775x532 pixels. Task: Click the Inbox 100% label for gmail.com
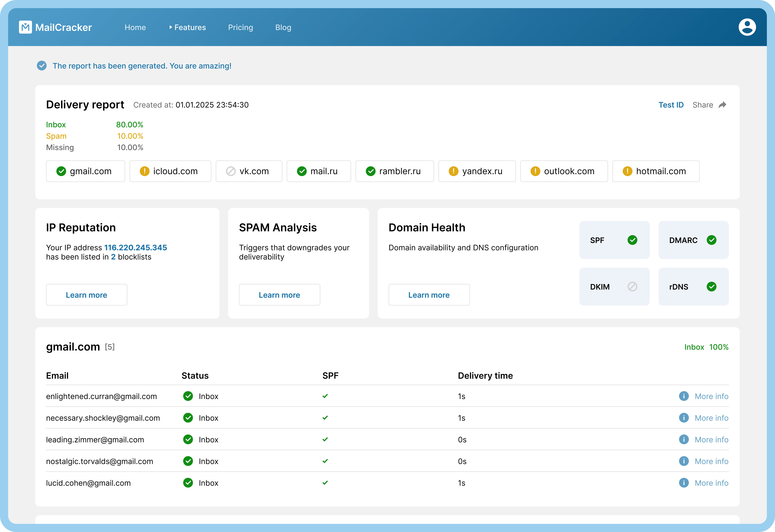coord(706,347)
